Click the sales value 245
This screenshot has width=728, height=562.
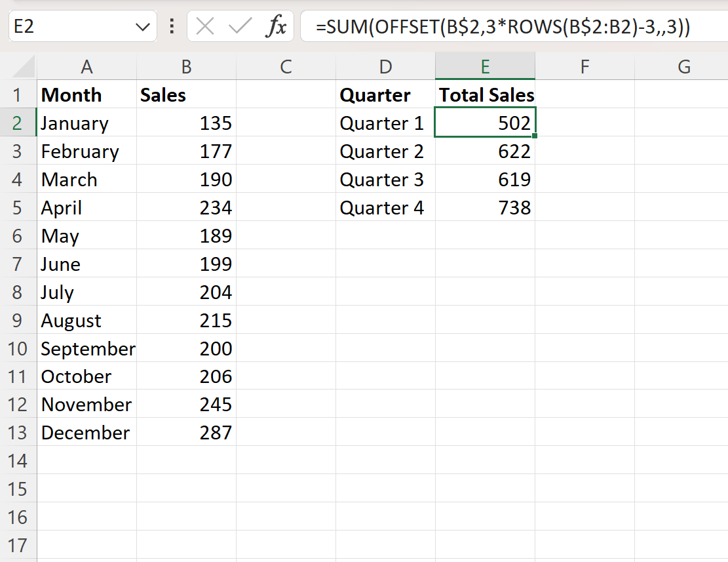coord(186,405)
